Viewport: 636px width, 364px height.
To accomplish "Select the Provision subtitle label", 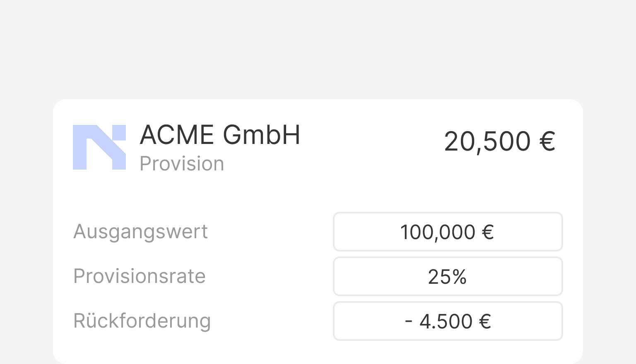I will point(182,163).
